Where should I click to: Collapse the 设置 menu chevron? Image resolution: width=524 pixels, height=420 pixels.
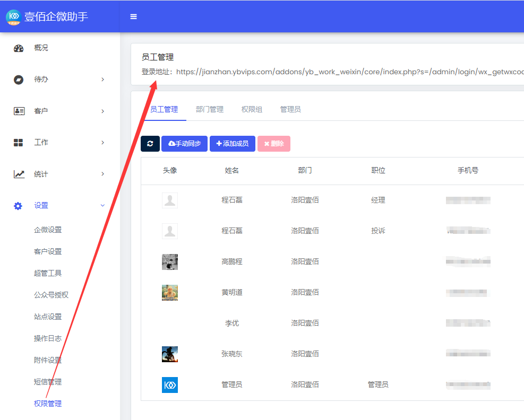pyautogui.click(x=102, y=205)
